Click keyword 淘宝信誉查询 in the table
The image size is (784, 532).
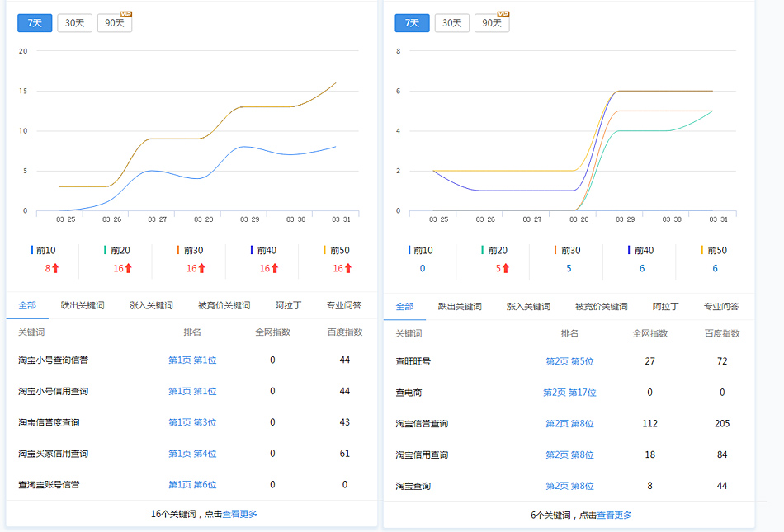tap(422, 424)
